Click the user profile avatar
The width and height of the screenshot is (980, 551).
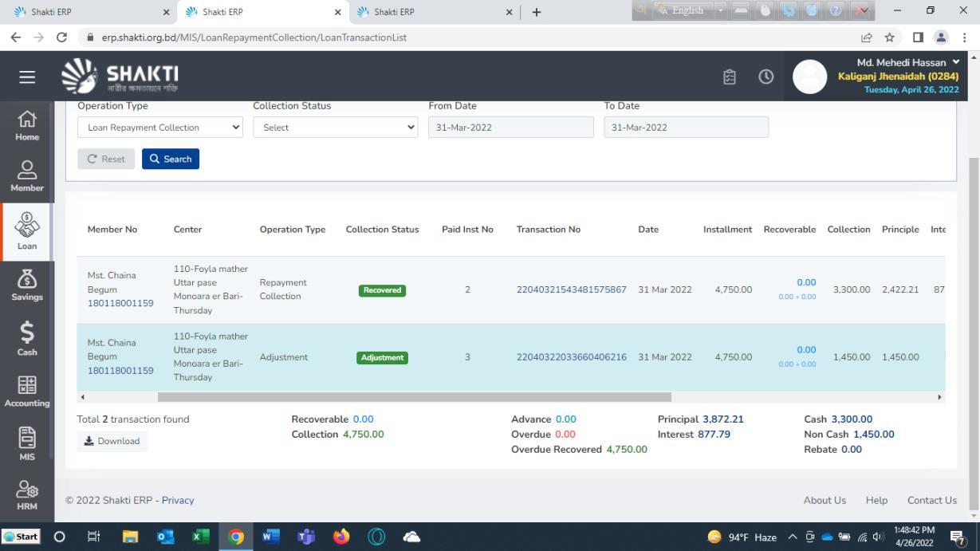(809, 77)
